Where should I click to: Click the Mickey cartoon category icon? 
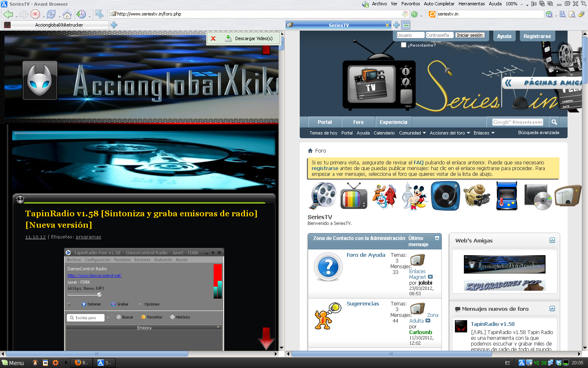[x=415, y=196]
